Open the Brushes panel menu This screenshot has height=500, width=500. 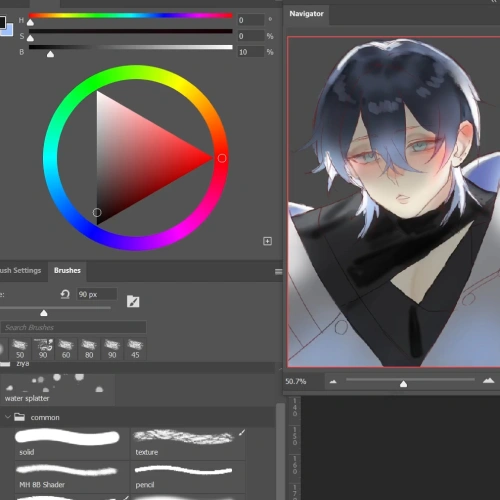(279, 272)
